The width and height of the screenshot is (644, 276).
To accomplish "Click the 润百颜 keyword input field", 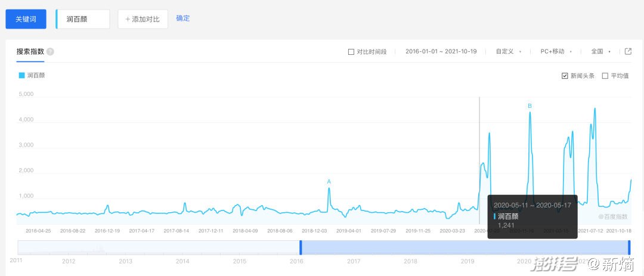I will tap(83, 19).
